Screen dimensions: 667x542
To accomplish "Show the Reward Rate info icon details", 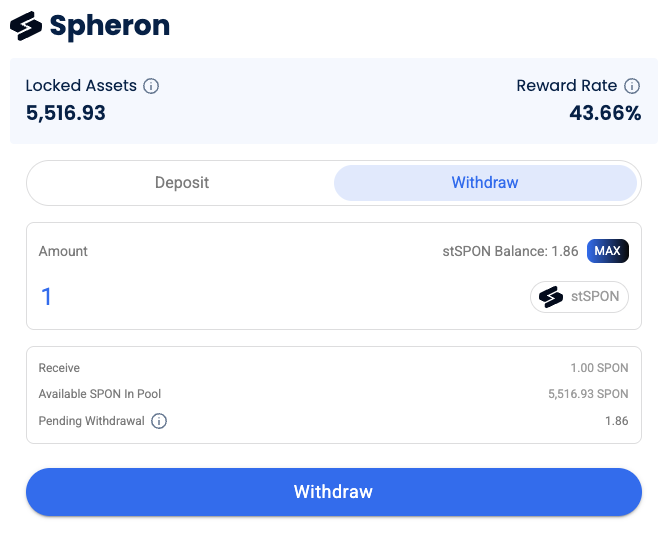I will pyautogui.click(x=632, y=86).
